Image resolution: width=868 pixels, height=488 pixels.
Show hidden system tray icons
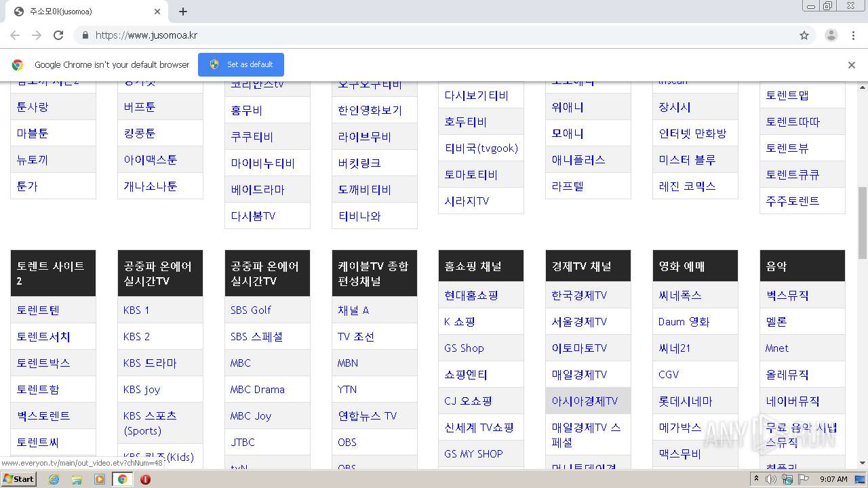coord(756,479)
